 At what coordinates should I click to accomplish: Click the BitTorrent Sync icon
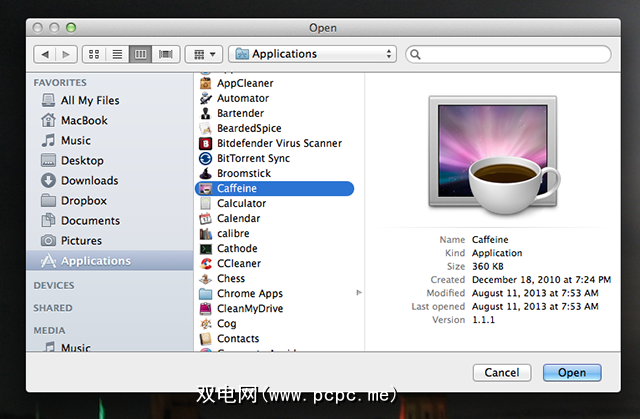pos(205,158)
